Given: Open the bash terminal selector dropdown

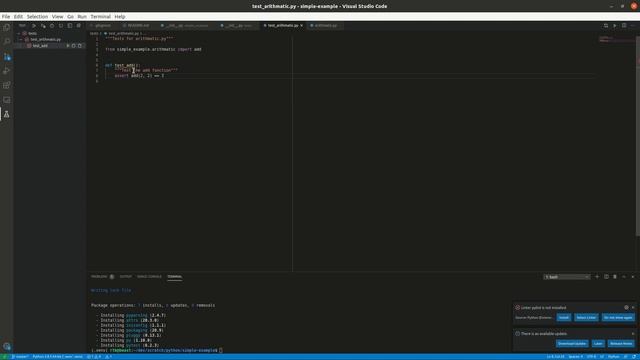Looking at the screenshot, I should 567,277.
